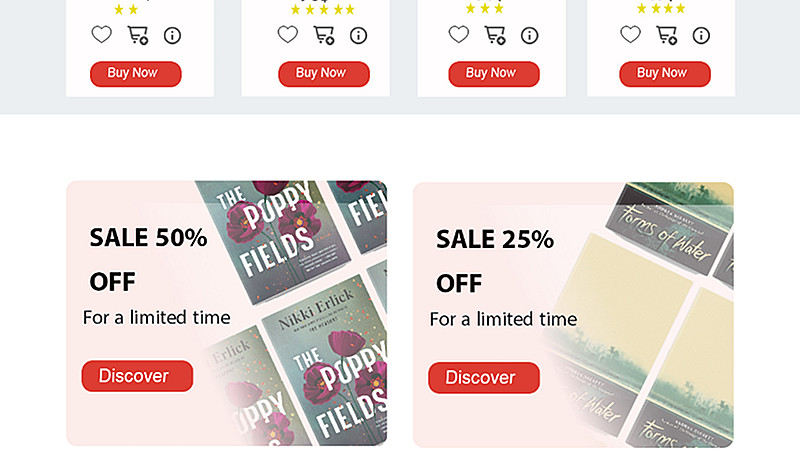Click the cart icon on the four-star product
Screen dimensions: 800x461
(x=667, y=36)
